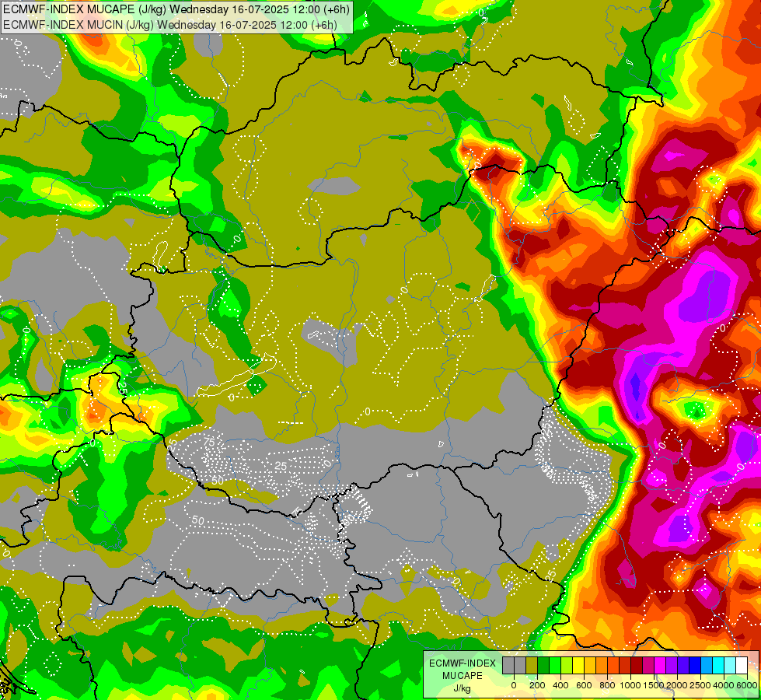This screenshot has height=700, width=761.
Task: Click the legend value 0
Action: pos(514,685)
